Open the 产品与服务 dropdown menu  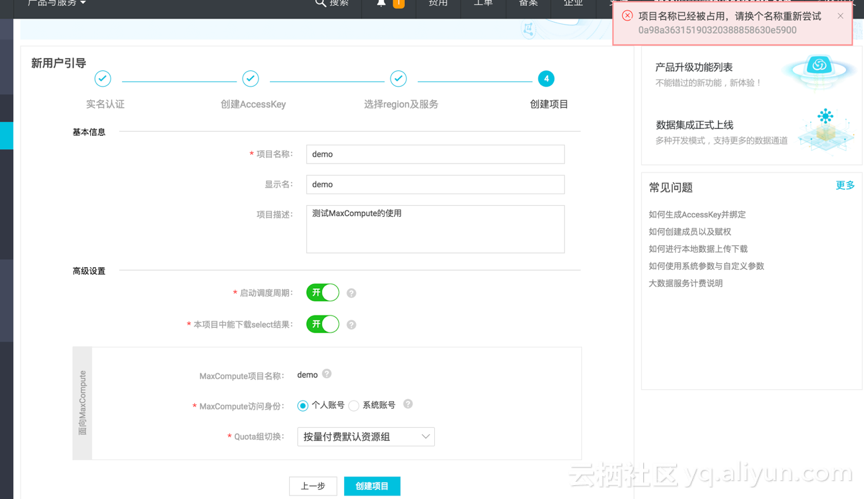pos(57,3)
